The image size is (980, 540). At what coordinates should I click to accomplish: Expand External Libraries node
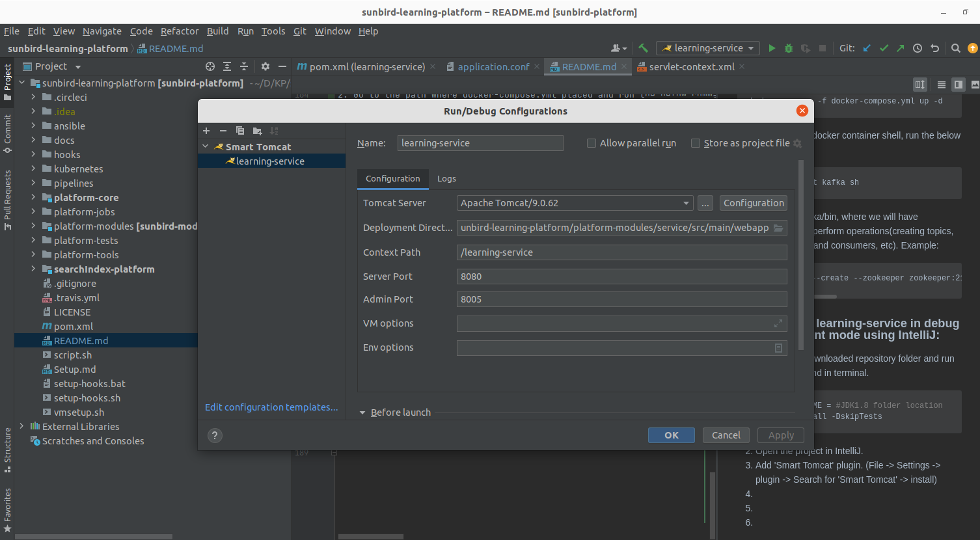(21, 427)
